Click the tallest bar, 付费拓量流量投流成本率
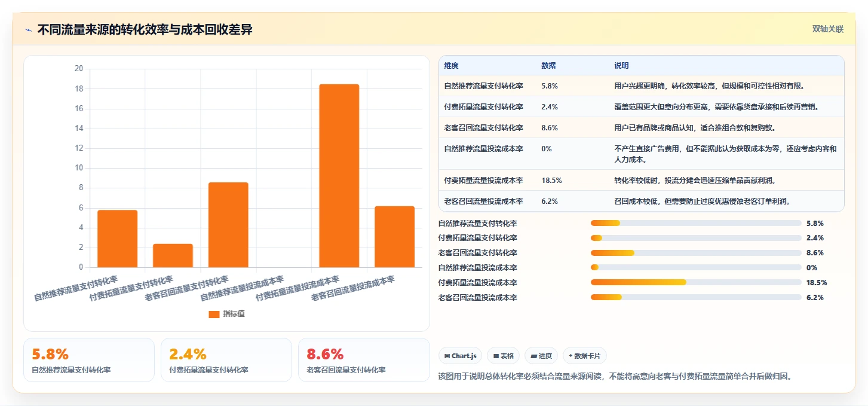 339,176
